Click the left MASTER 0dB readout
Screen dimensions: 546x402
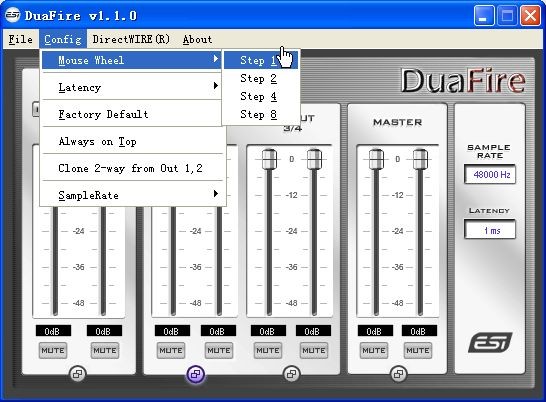[375, 331]
